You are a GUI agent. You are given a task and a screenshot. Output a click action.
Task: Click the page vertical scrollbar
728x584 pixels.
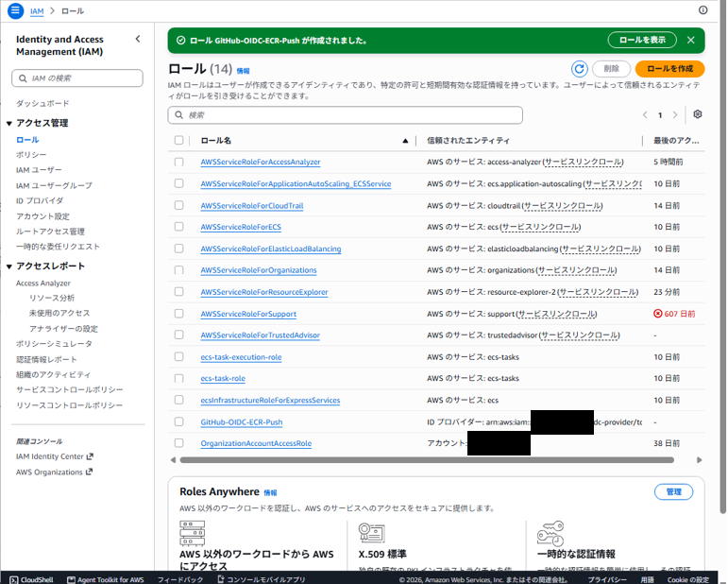click(722, 258)
